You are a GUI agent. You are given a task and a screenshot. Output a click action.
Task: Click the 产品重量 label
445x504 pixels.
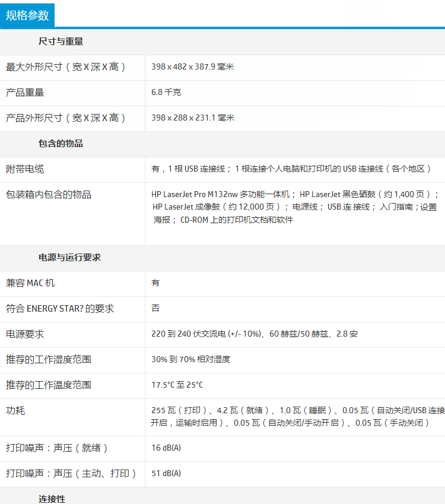(x=25, y=93)
